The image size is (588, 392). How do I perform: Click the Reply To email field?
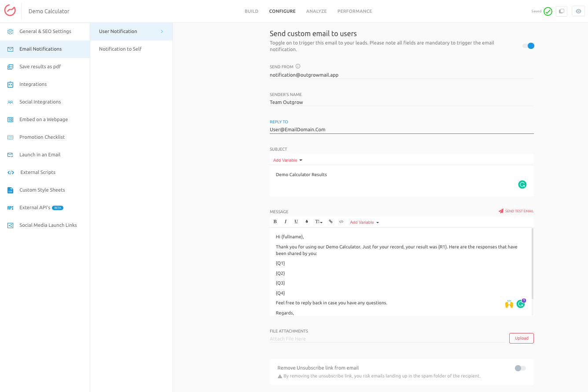401,130
